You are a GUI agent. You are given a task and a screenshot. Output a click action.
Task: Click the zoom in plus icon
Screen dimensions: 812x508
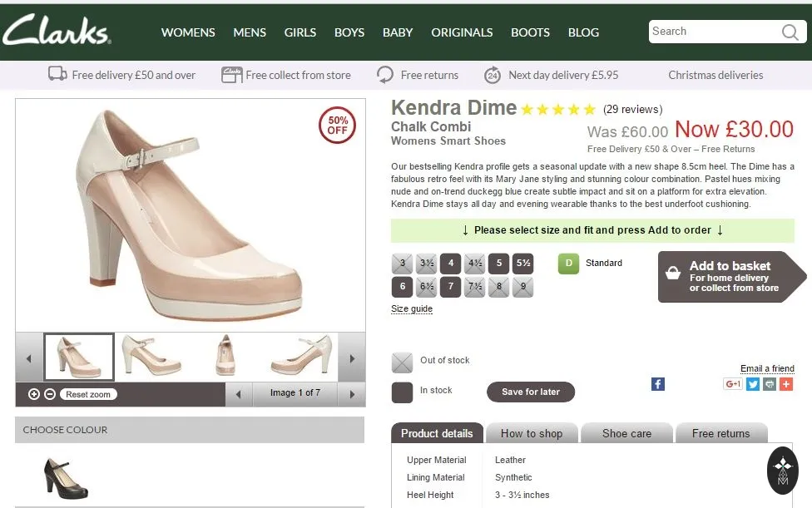34,394
